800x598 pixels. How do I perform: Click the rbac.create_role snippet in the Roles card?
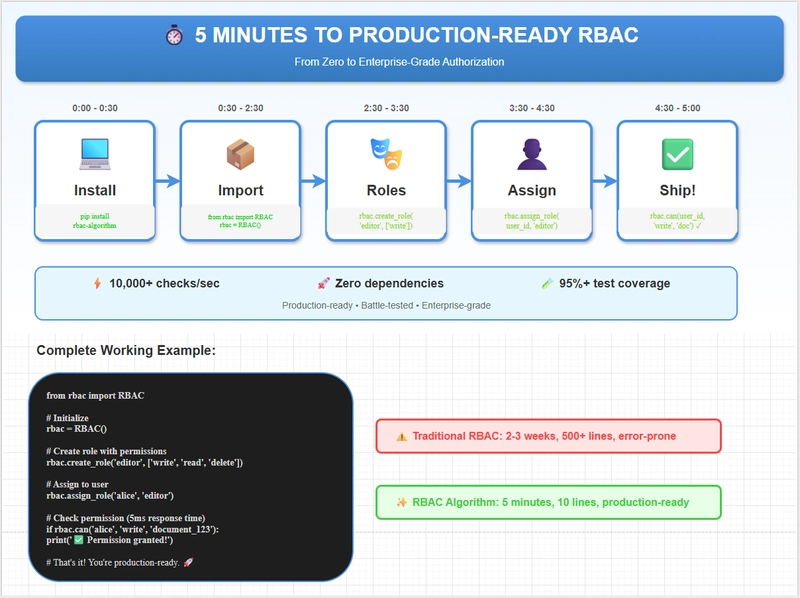tap(386, 221)
